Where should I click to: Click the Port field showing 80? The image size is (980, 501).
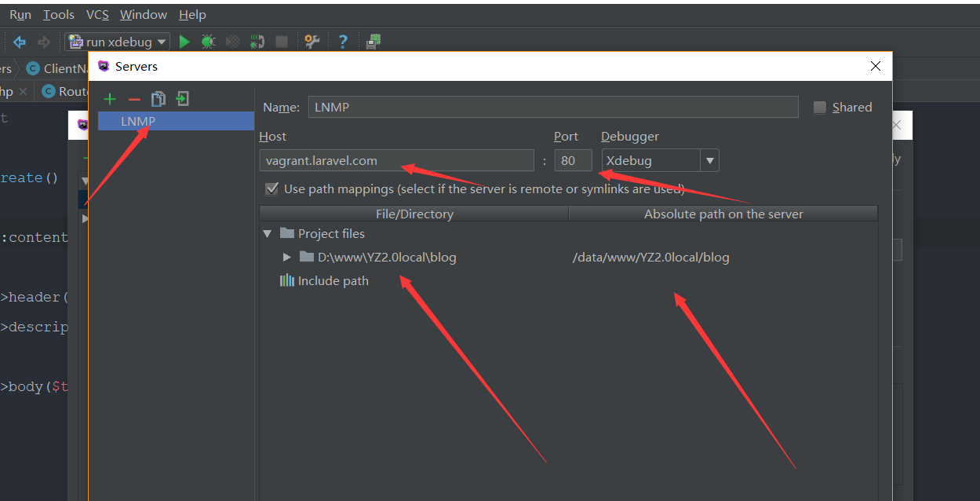point(573,161)
